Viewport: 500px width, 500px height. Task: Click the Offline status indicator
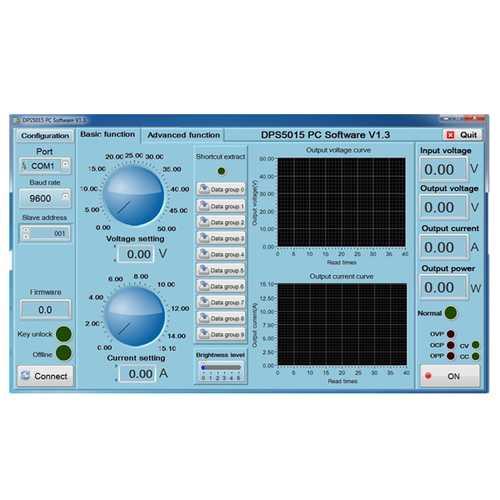click(x=64, y=353)
